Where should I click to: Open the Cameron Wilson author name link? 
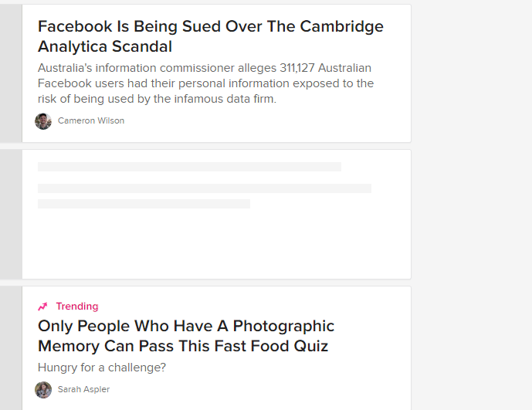(91, 121)
